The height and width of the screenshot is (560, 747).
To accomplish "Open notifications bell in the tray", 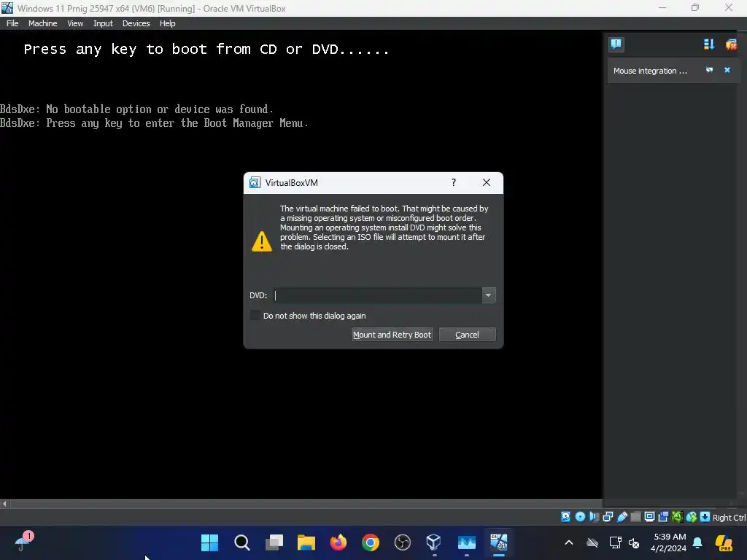I will click(697, 542).
